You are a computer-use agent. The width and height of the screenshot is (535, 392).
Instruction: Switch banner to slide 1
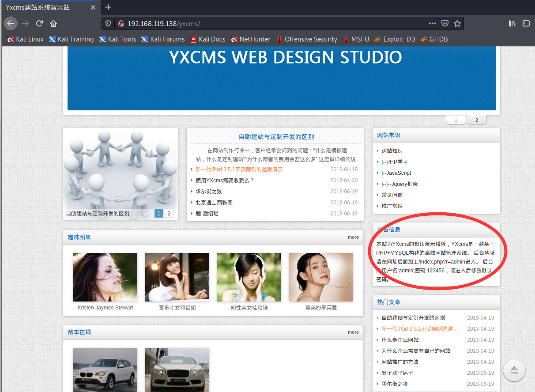pyautogui.click(x=456, y=120)
